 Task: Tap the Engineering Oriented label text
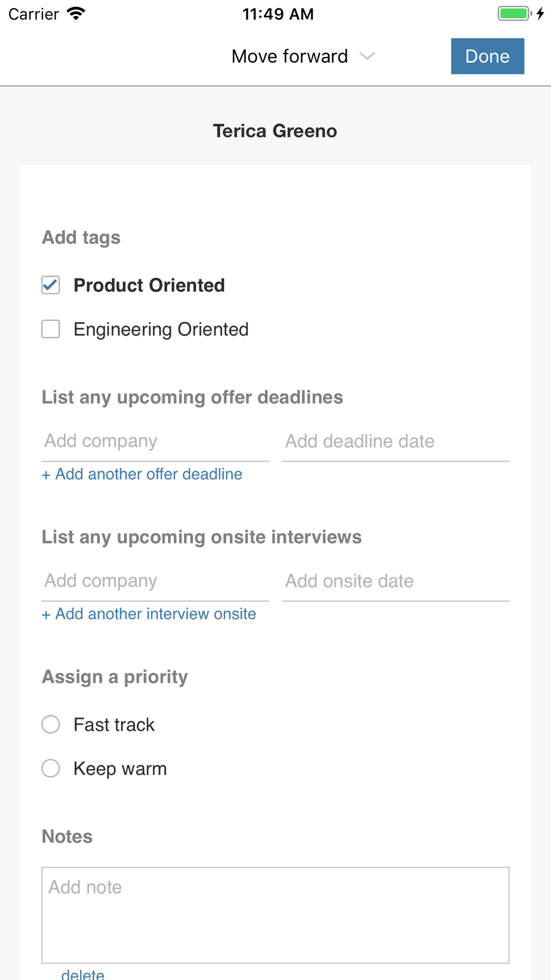pos(161,330)
